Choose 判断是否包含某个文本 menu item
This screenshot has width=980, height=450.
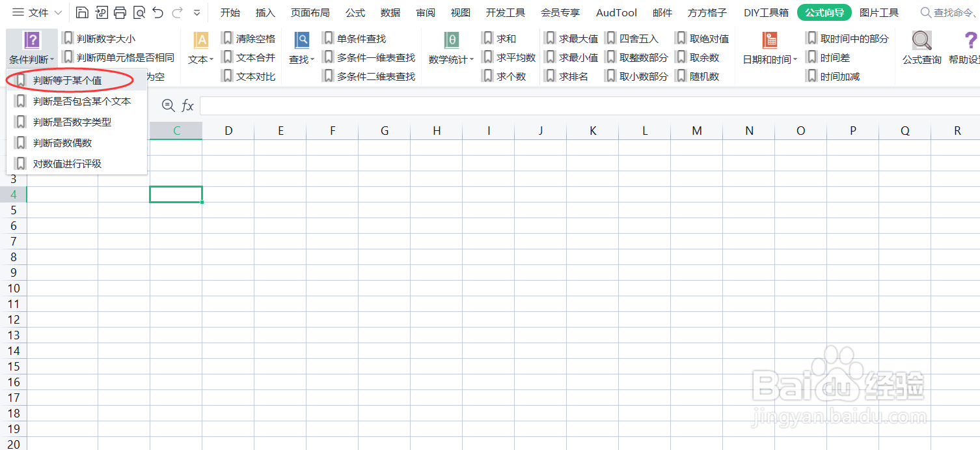click(x=77, y=101)
